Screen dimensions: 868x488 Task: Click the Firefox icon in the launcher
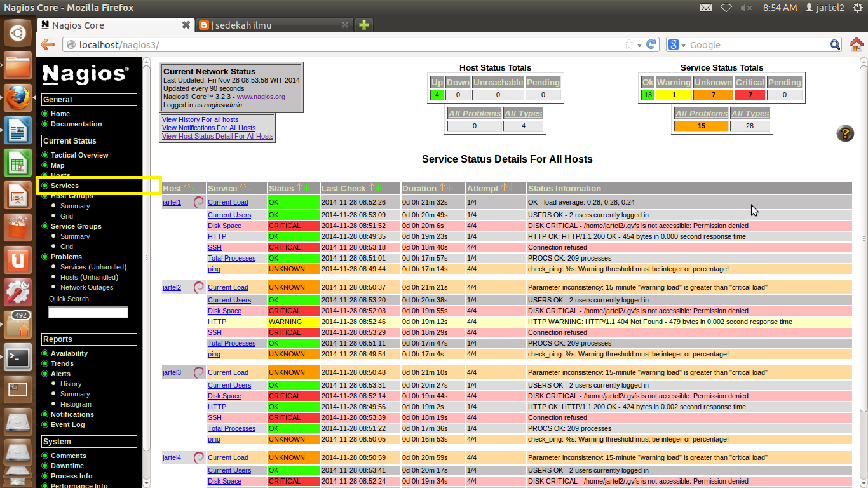tap(18, 98)
